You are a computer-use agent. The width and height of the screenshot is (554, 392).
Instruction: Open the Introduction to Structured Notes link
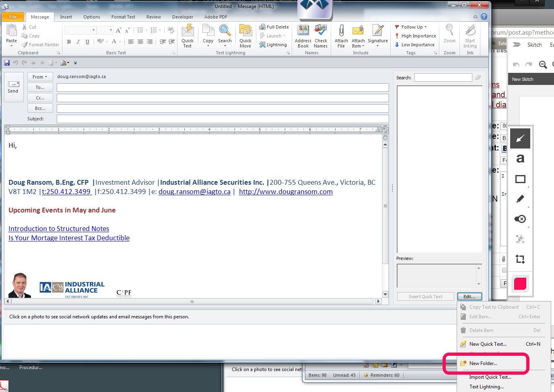59,229
